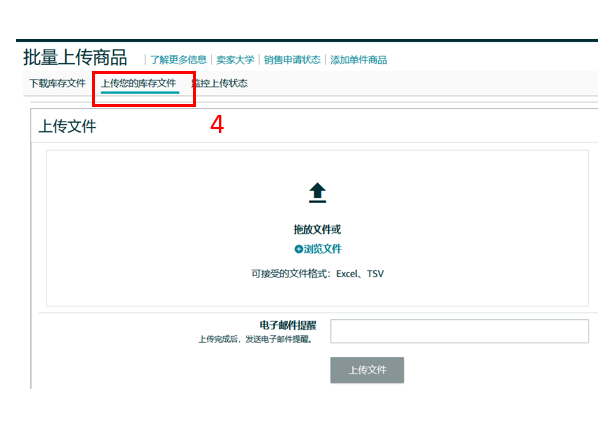Click the 上传完成后 email hint text
This screenshot has height=422, width=616.
257,339
